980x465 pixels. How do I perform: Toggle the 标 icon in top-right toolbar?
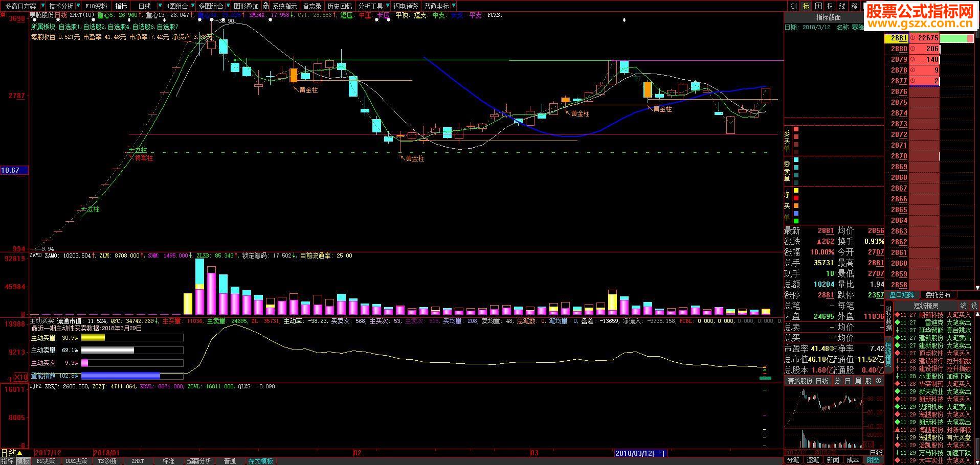[806, 6]
